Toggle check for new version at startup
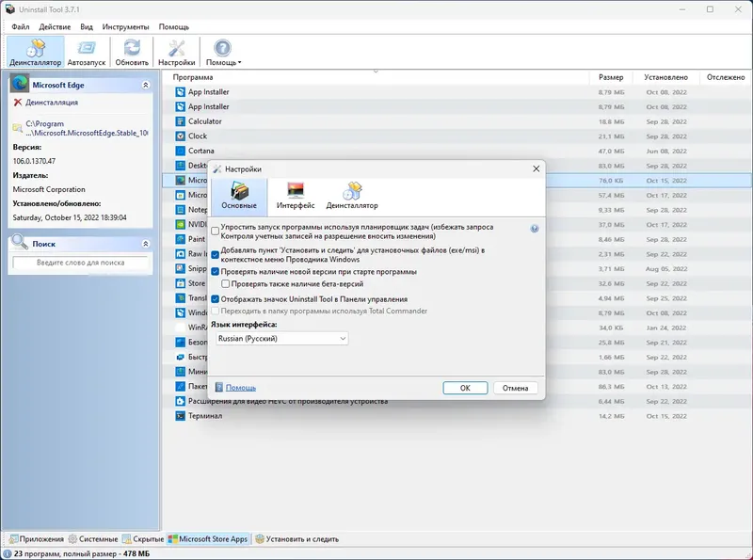Image resolution: width=753 pixels, height=560 pixels. [x=216, y=271]
